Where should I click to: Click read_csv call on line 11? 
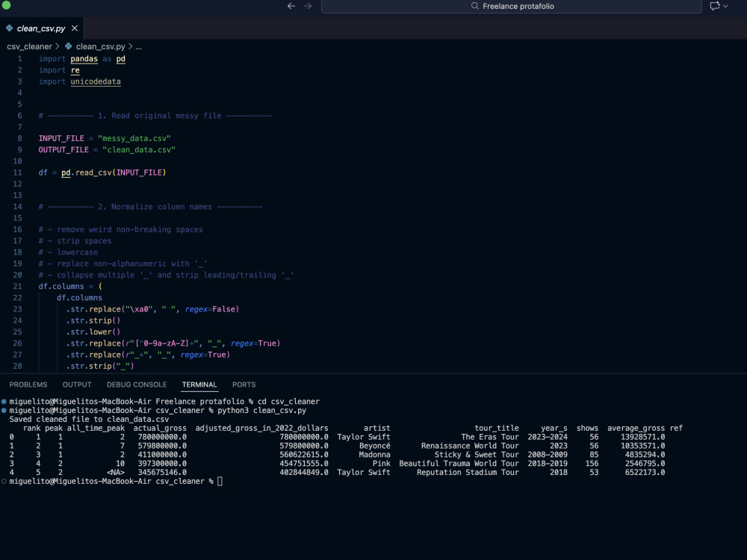pyautogui.click(x=93, y=173)
